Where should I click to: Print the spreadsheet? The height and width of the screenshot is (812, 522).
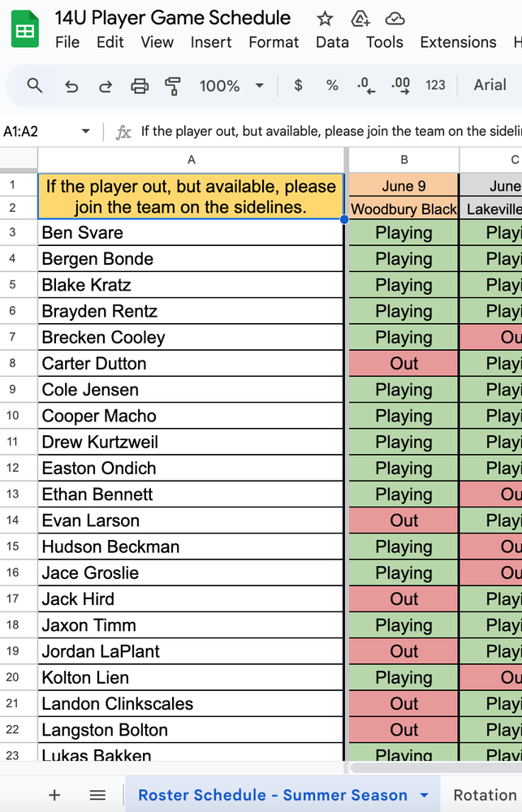pos(140,85)
